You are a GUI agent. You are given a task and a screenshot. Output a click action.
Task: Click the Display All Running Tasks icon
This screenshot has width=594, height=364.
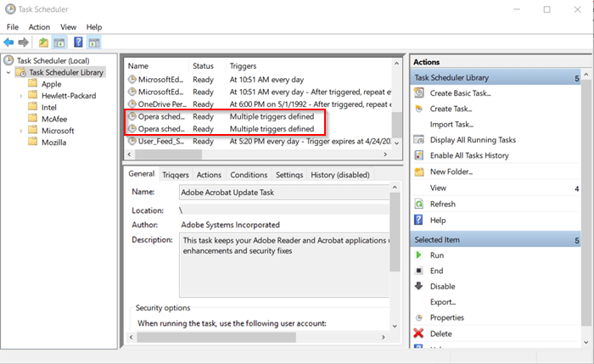(x=419, y=140)
